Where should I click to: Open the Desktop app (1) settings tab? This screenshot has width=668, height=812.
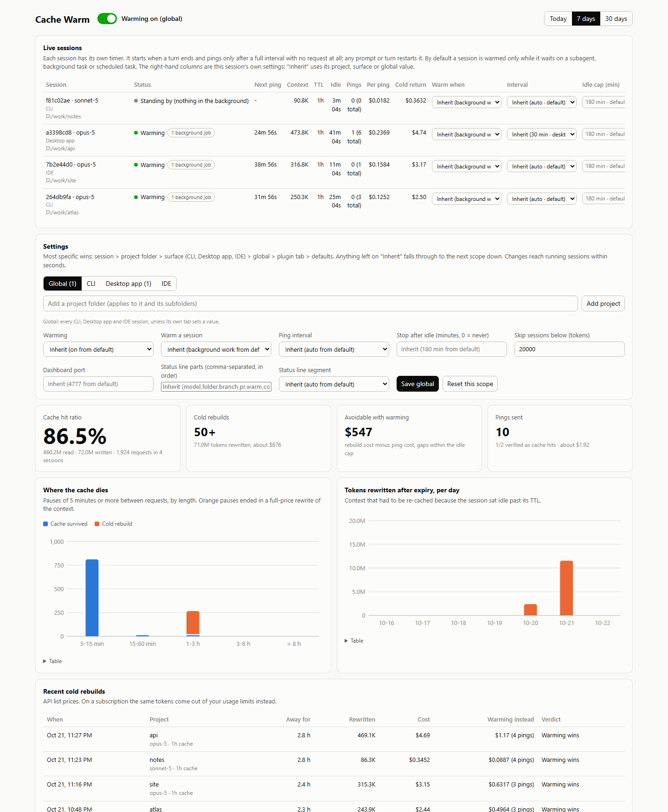point(128,284)
